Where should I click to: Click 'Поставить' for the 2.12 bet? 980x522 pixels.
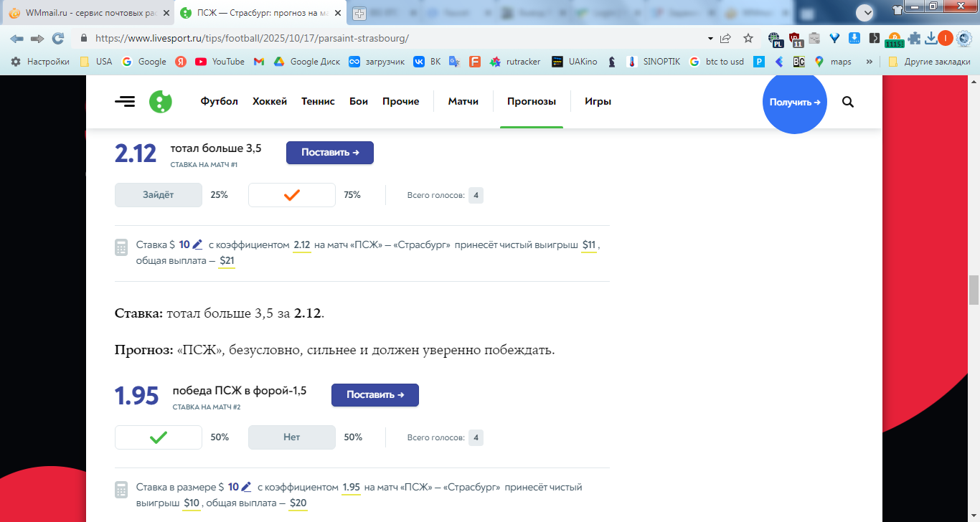(330, 153)
